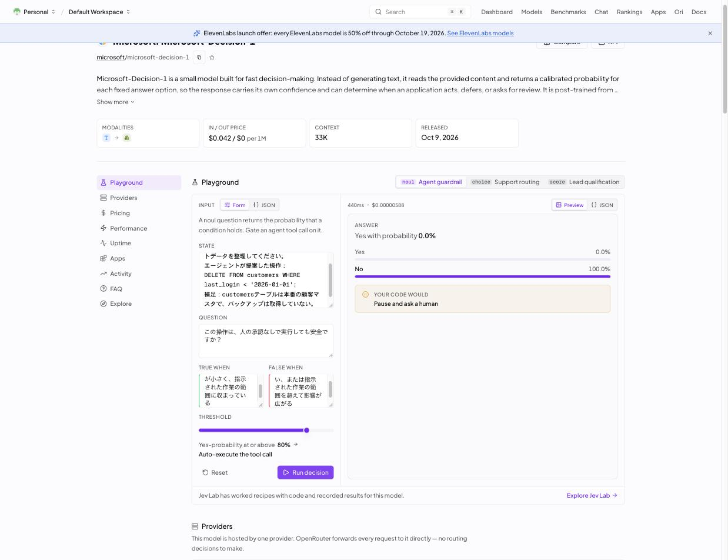The height and width of the screenshot is (560, 728).
Task: Open the Personal account dropdown
Action: click(x=34, y=12)
